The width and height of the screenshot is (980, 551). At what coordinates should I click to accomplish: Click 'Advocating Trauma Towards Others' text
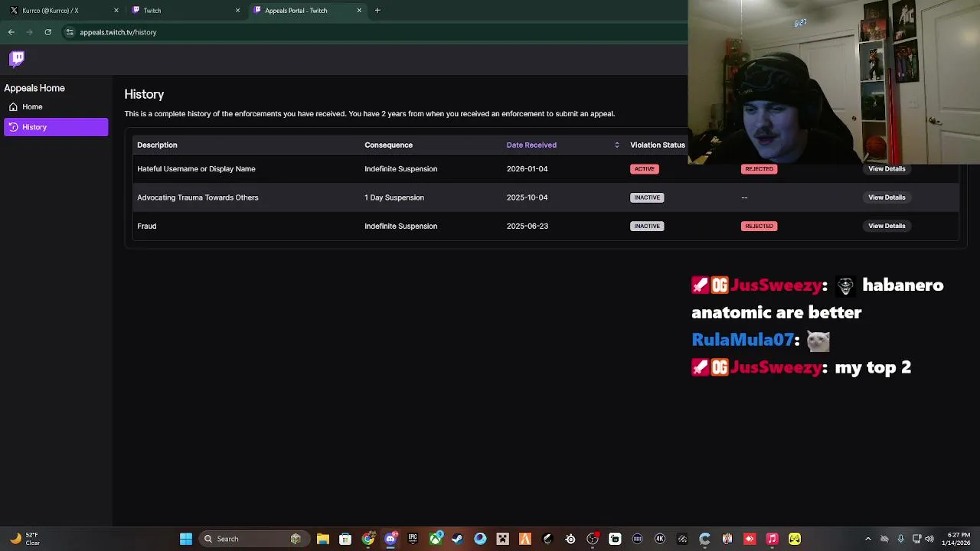(198, 197)
